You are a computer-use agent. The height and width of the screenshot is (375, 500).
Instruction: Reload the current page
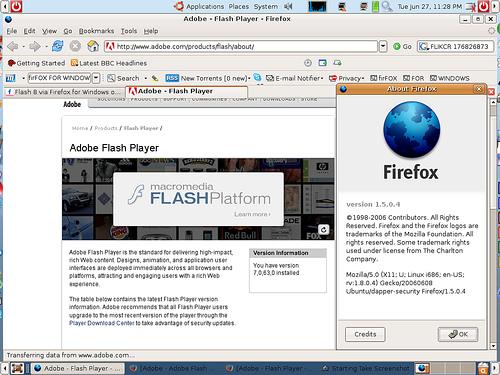pos(57,46)
